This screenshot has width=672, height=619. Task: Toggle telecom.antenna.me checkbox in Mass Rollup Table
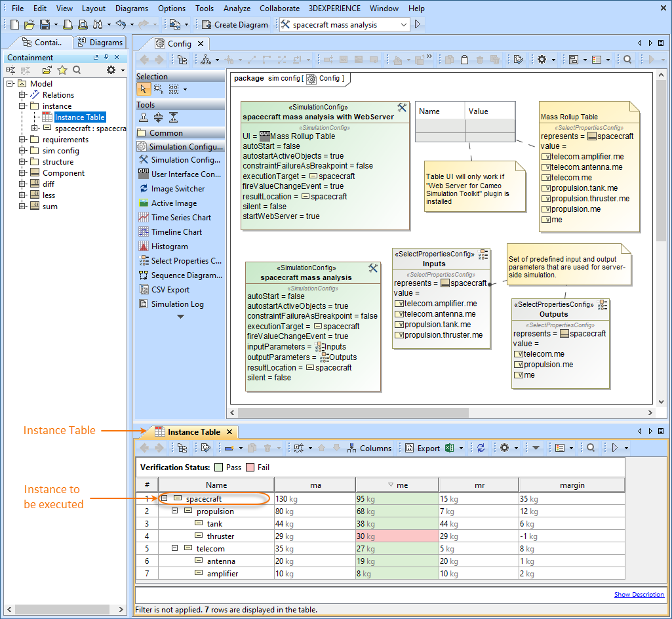pos(545,167)
